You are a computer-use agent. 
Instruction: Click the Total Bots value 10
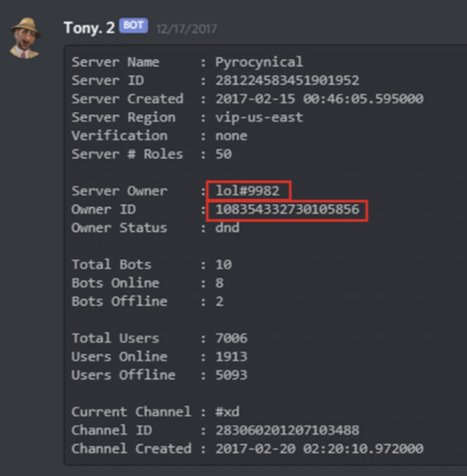pyautogui.click(x=223, y=265)
